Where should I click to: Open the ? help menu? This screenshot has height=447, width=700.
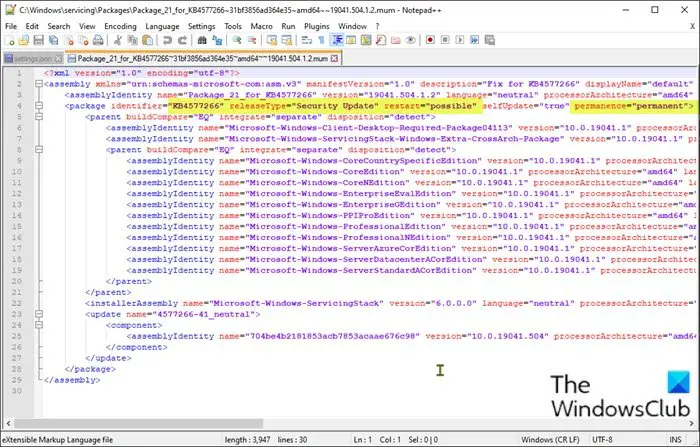377,26
